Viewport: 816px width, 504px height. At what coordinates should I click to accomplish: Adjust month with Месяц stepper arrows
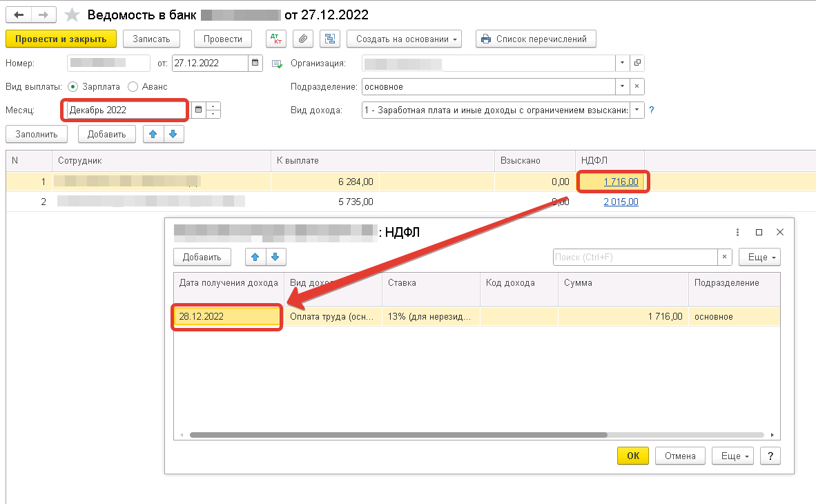pyautogui.click(x=213, y=110)
